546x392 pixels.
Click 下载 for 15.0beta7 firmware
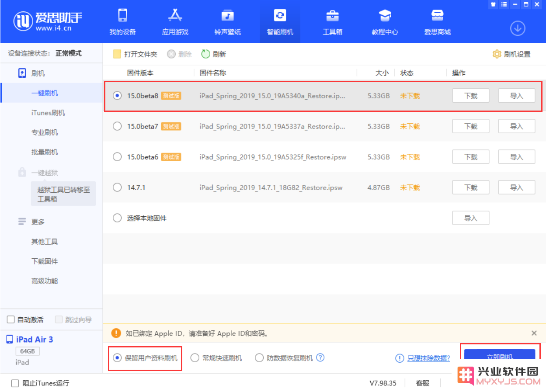tap(470, 126)
